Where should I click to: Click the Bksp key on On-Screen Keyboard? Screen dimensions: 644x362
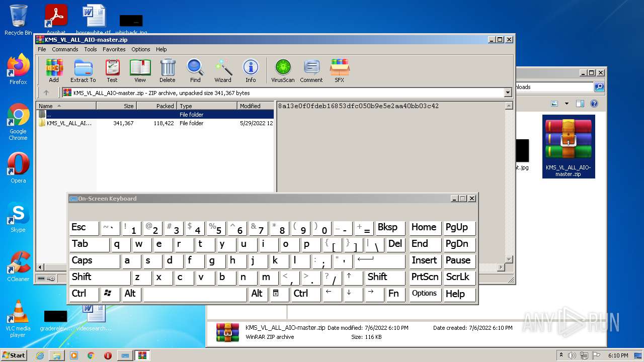390,228
